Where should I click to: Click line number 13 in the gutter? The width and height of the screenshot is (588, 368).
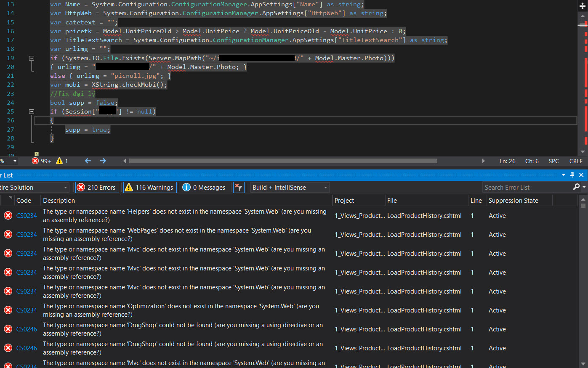pos(10,4)
